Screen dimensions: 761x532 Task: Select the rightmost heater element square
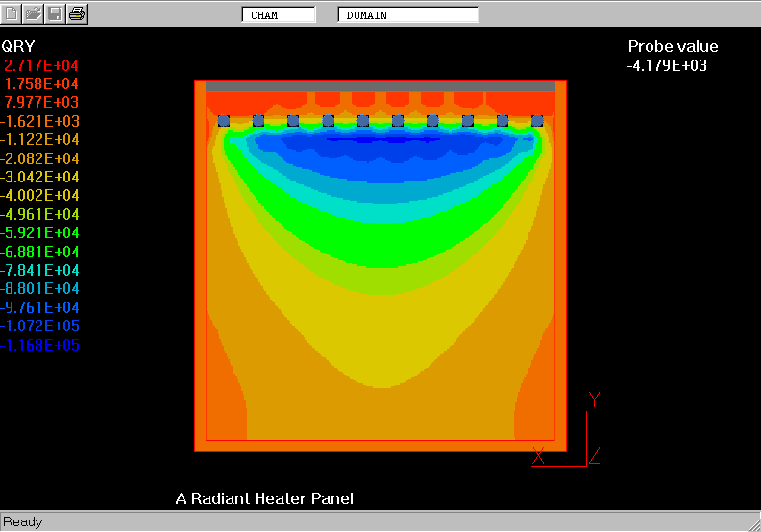(537, 120)
